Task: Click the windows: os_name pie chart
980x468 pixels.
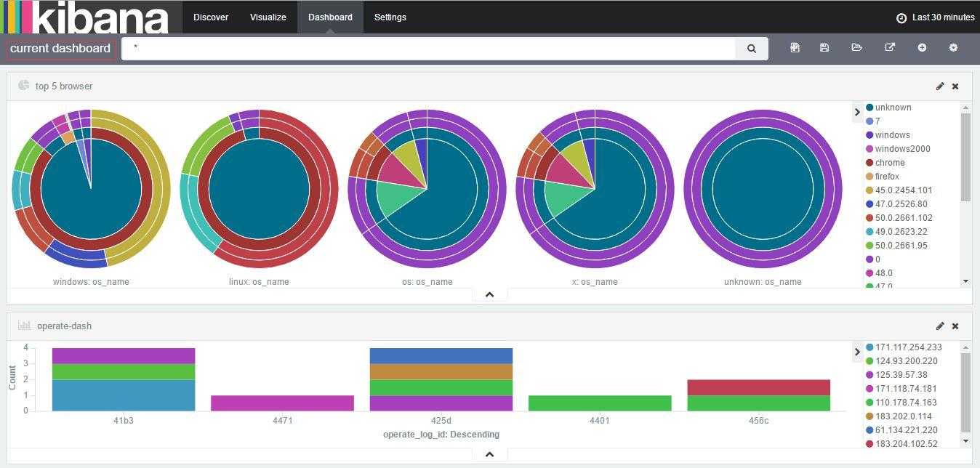Action: click(91, 188)
